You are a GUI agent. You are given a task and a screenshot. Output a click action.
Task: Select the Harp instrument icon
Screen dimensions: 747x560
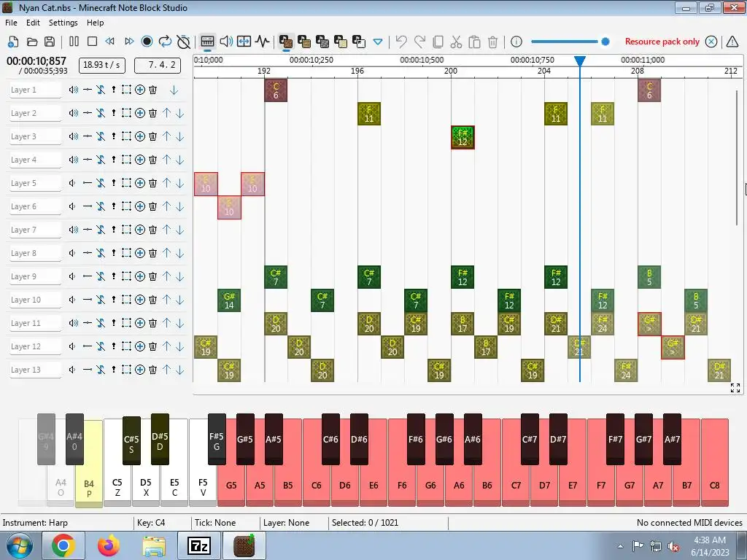(286, 42)
